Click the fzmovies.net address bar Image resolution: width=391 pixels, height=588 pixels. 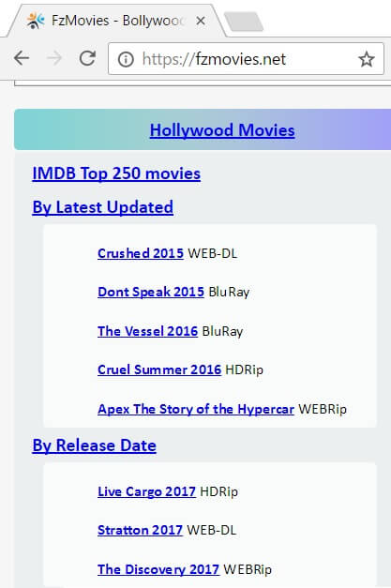coord(246,59)
